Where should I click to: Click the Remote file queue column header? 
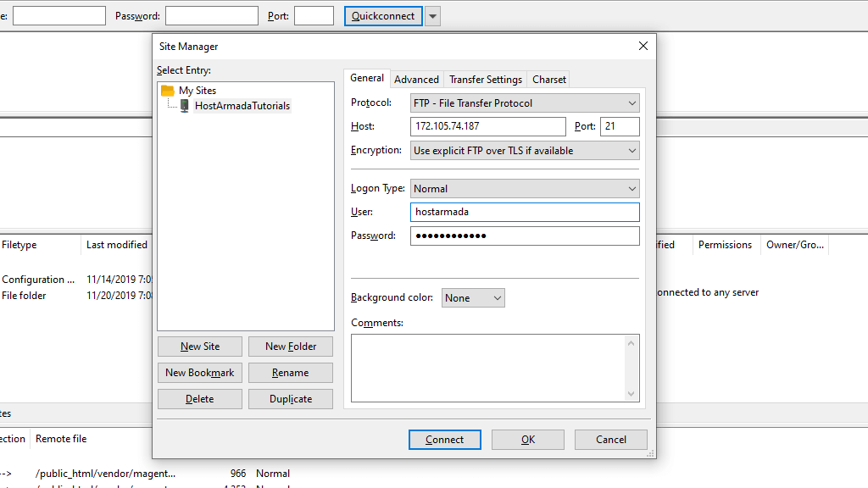click(x=61, y=439)
